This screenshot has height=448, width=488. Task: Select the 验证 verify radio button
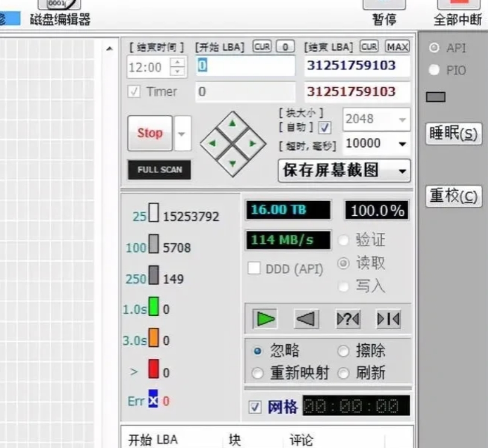point(343,240)
